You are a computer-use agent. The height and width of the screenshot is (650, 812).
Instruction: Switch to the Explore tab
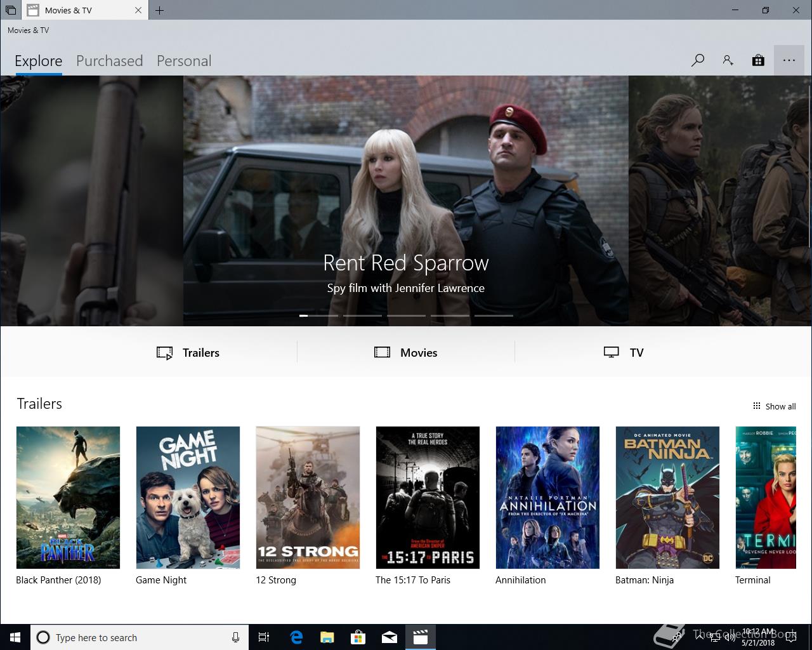click(39, 61)
